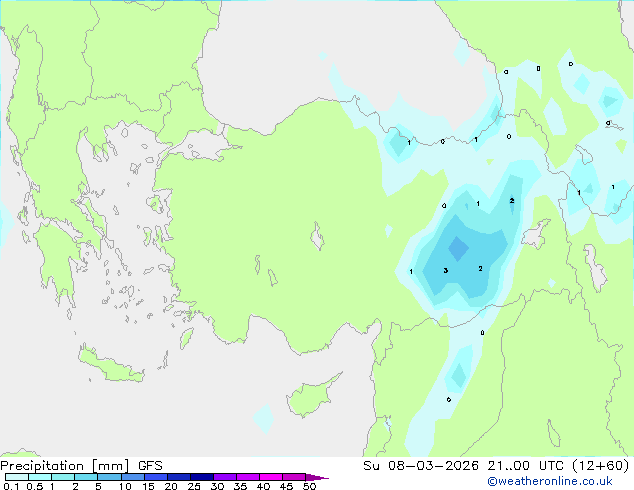Click the '30' legend scale label
634x490 pixels.
tap(217, 486)
